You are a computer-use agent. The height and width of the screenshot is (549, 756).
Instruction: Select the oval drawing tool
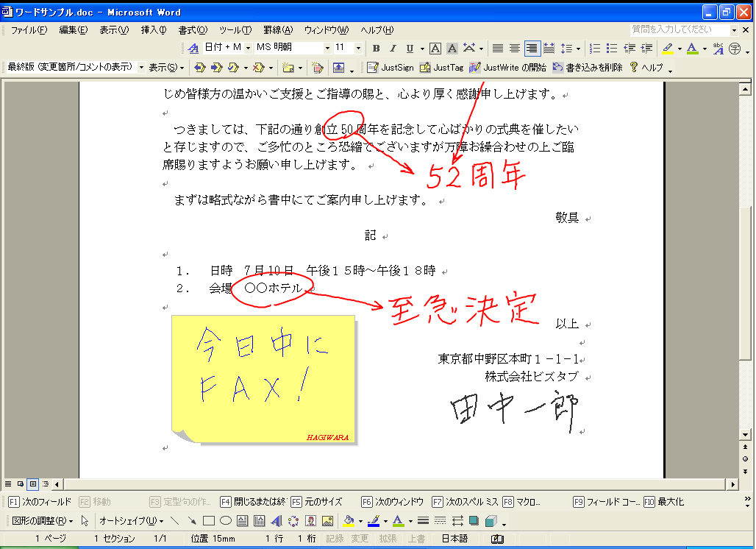tap(226, 521)
